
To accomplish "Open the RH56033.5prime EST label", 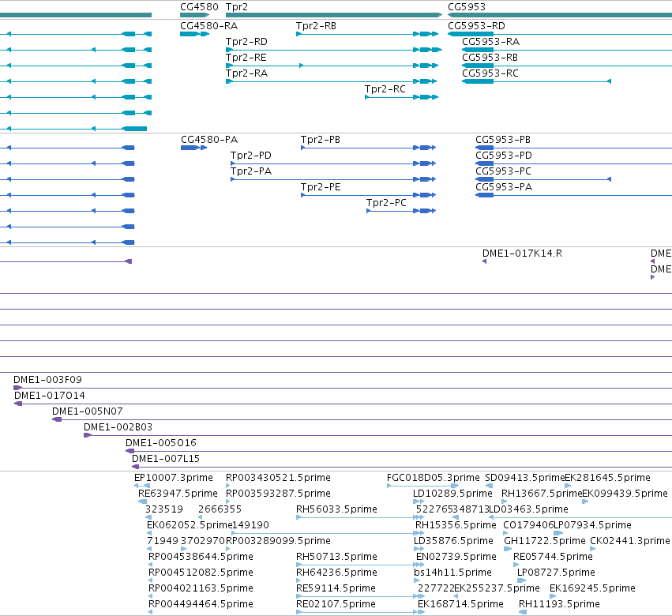I will 336,509.
